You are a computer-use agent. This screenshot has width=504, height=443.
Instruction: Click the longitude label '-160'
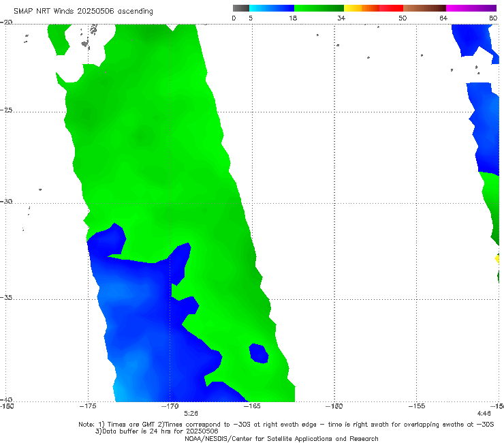click(334, 406)
